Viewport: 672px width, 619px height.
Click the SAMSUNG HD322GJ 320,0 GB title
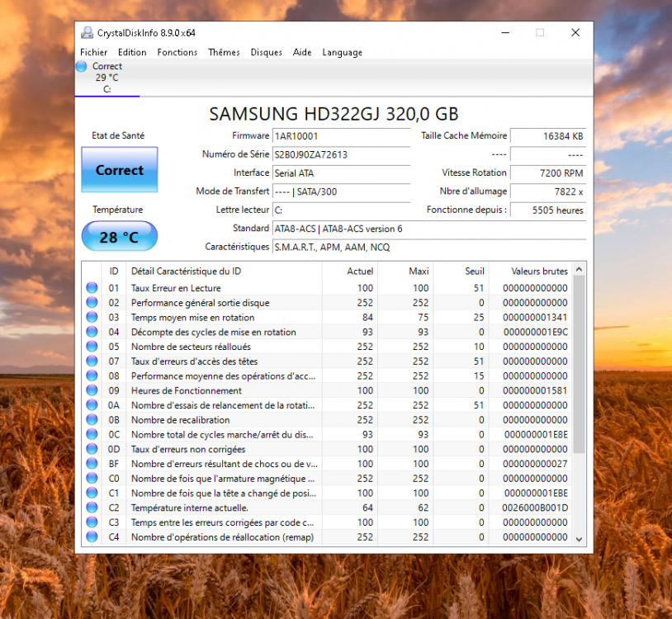tap(334, 114)
